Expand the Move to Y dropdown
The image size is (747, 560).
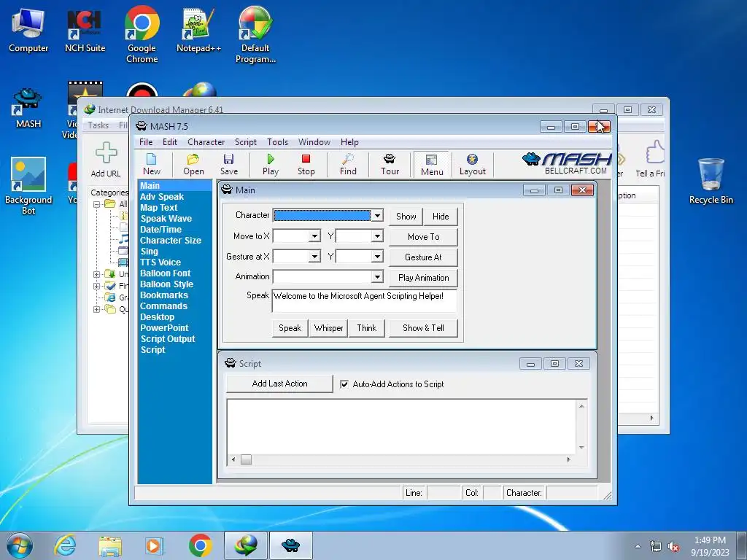click(x=377, y=236)
